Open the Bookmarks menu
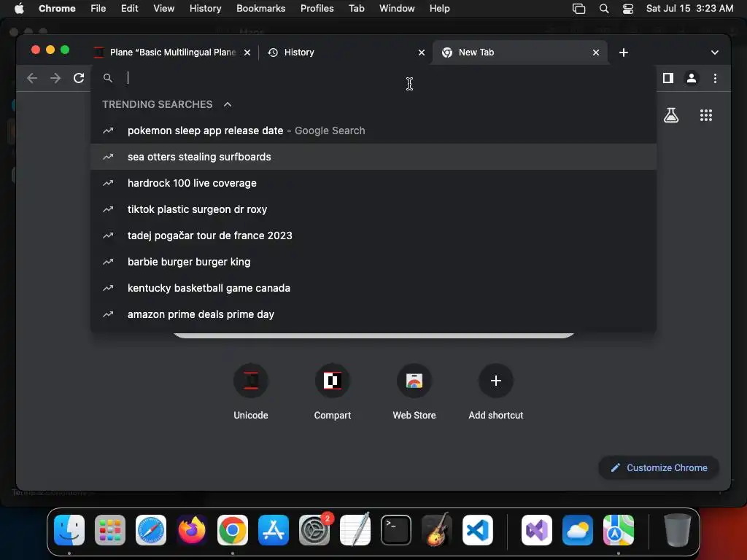 [260, 9]
